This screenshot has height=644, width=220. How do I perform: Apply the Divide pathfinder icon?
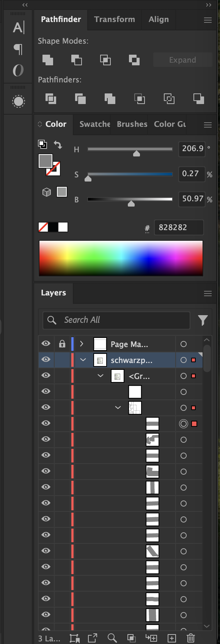pos(51,99)
